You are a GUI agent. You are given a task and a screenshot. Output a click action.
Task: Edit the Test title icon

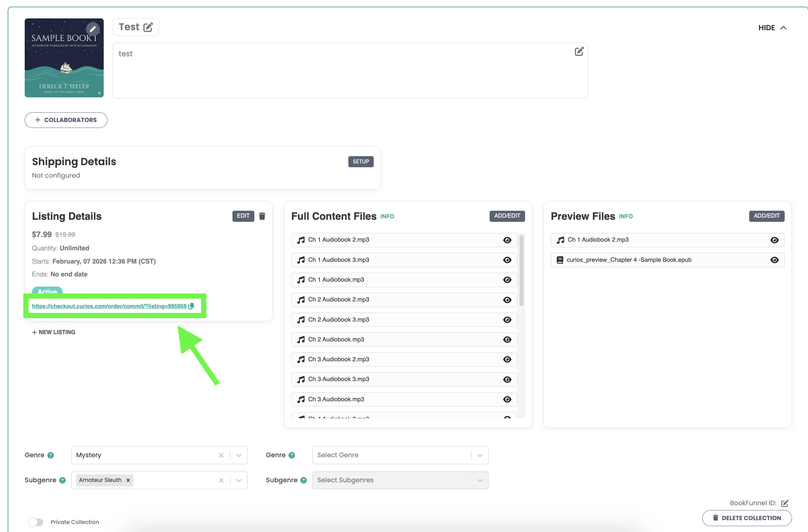pyautogui.click(x=148, y=27)
